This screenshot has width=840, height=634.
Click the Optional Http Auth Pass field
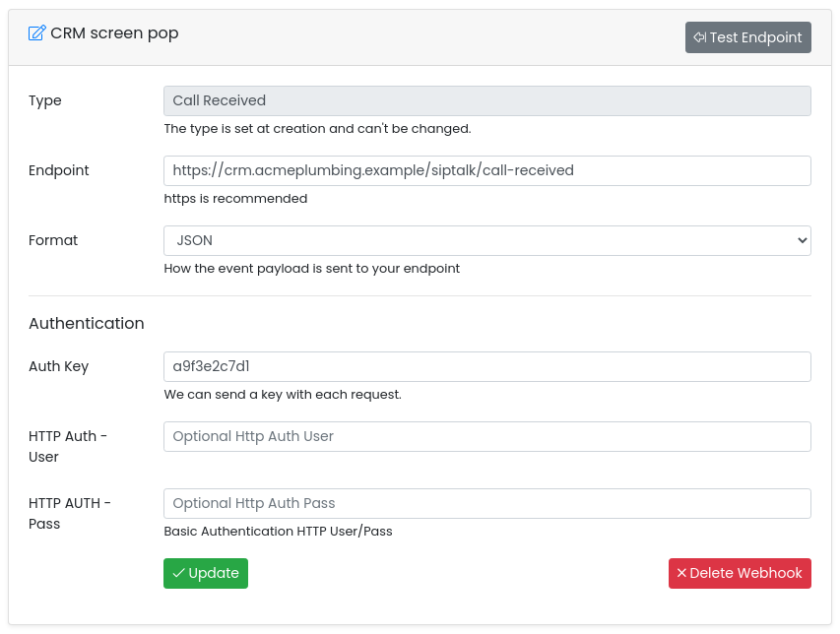[x=487, y=503]
